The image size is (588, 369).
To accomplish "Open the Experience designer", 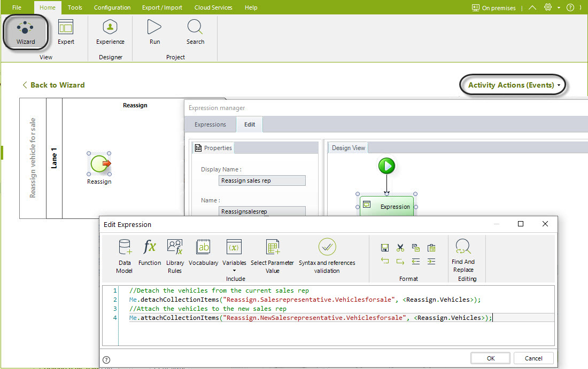I will click(x=110, y=32).
